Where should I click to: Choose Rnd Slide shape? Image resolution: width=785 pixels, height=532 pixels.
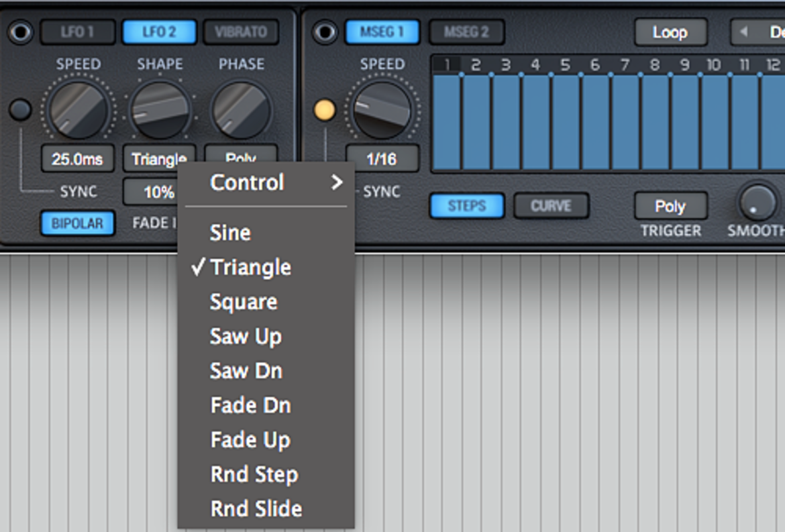click(266, 509)
